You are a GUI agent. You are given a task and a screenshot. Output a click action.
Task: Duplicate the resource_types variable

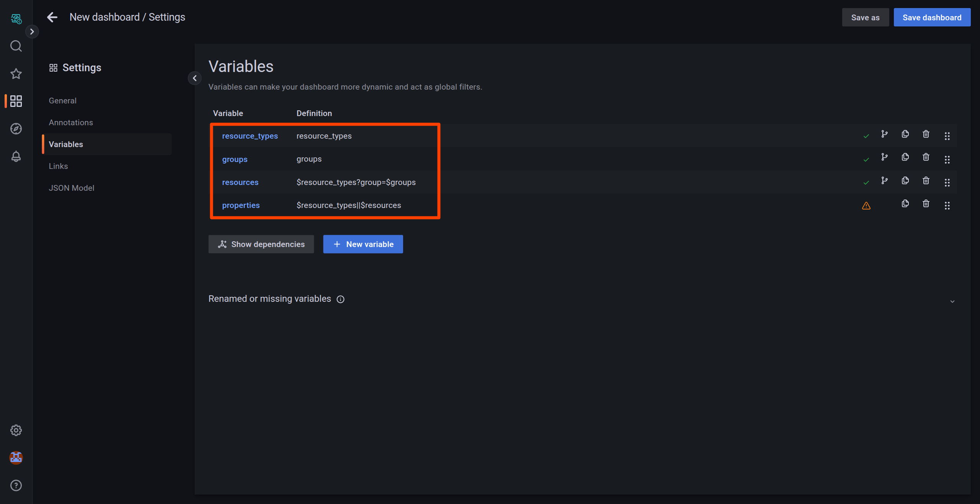905,134
